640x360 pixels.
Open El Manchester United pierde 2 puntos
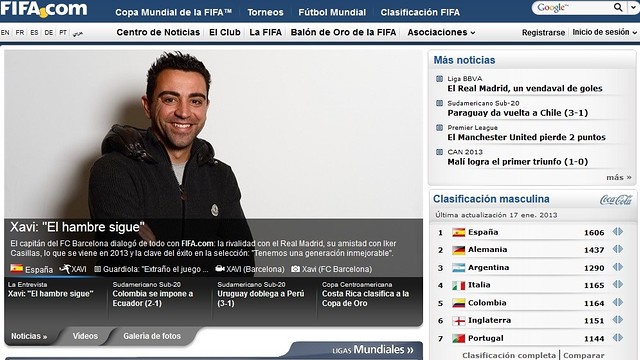(527, 137)
